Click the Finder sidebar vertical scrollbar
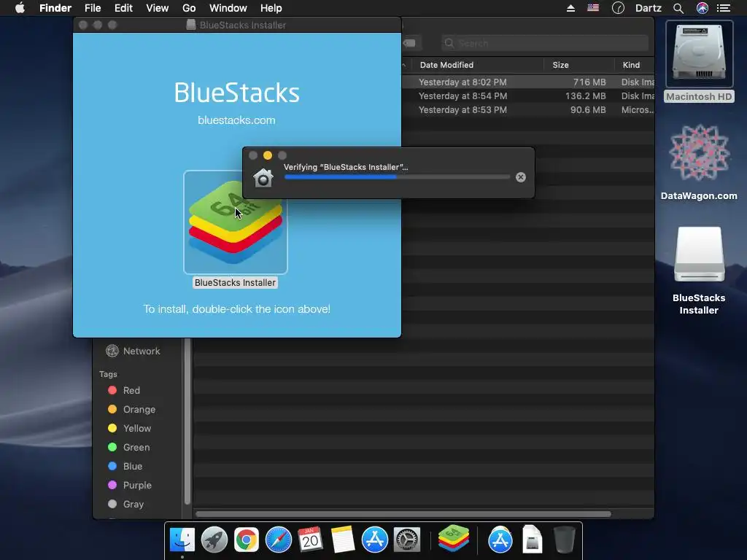Viewport: 747px width, 560px height. click(187, 421)
